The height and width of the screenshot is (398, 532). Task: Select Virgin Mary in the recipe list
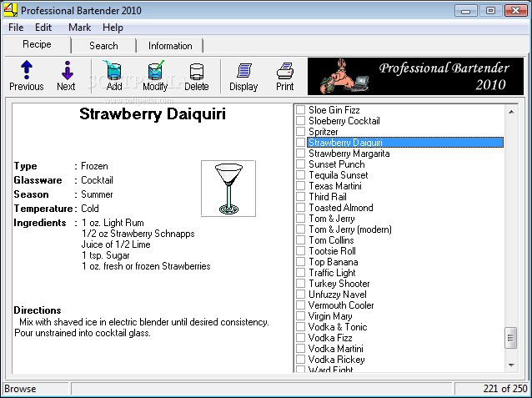point(330,316)
